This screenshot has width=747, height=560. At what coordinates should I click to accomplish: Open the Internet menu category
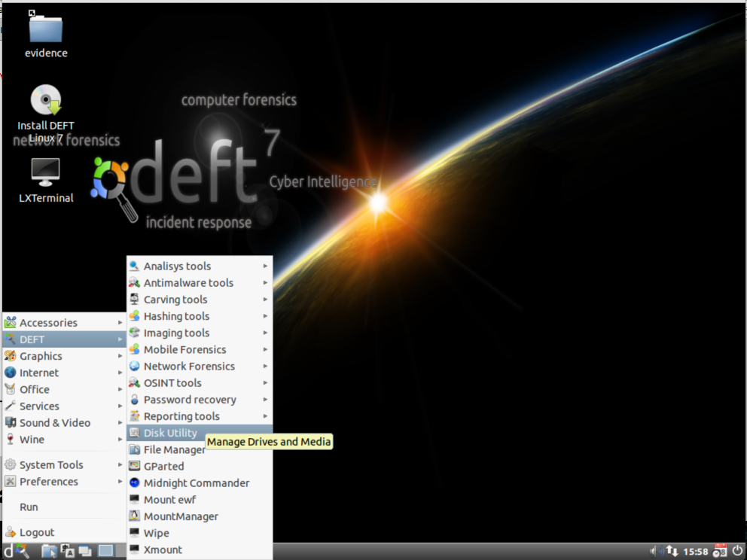click(x=64, y=373)
